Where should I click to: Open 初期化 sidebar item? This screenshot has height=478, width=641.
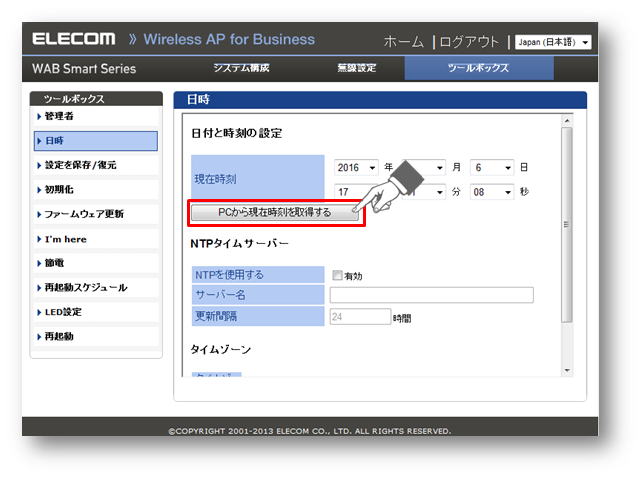coord(96,190)
